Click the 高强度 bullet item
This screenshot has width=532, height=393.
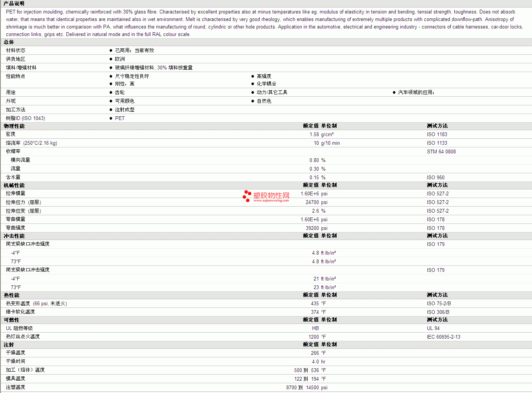[x=264, y=76]
